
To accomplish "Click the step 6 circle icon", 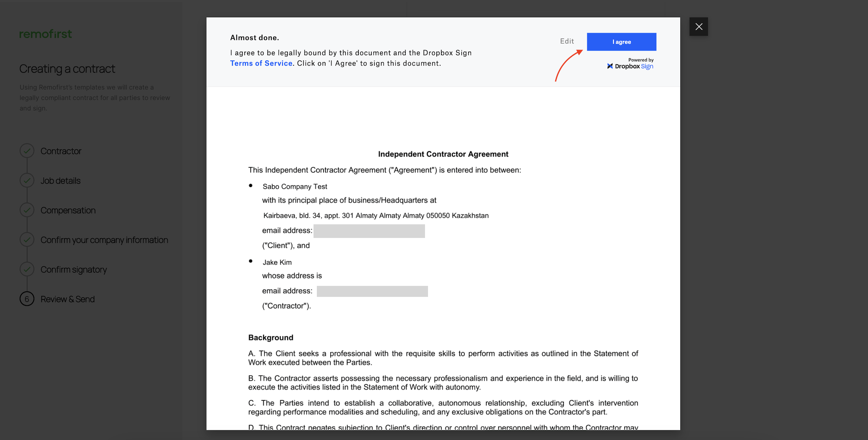I will coord(27,299).
